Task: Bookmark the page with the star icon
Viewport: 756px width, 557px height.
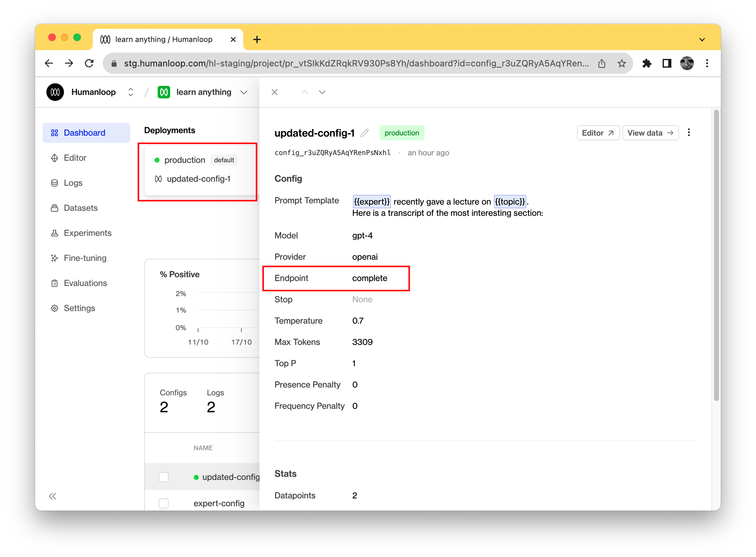Action: pyautogui.click(x=622, y=63)
